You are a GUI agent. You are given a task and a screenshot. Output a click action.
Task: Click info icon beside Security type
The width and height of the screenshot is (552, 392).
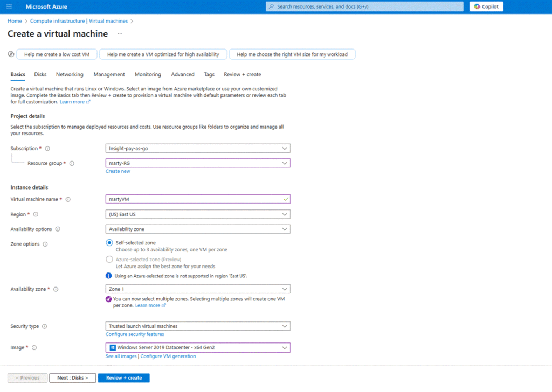click(x=44, y=326)
